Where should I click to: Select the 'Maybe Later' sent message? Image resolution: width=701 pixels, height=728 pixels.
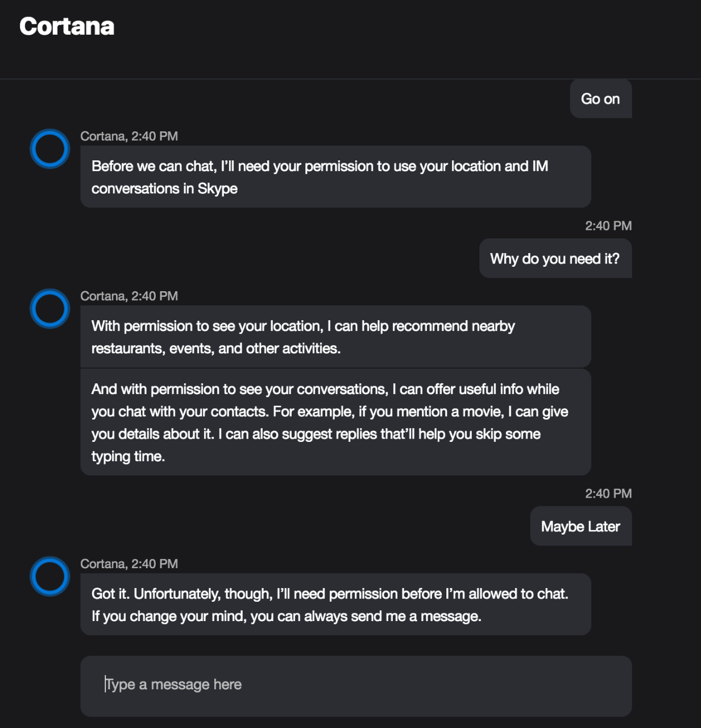click(x=580, y=527)
